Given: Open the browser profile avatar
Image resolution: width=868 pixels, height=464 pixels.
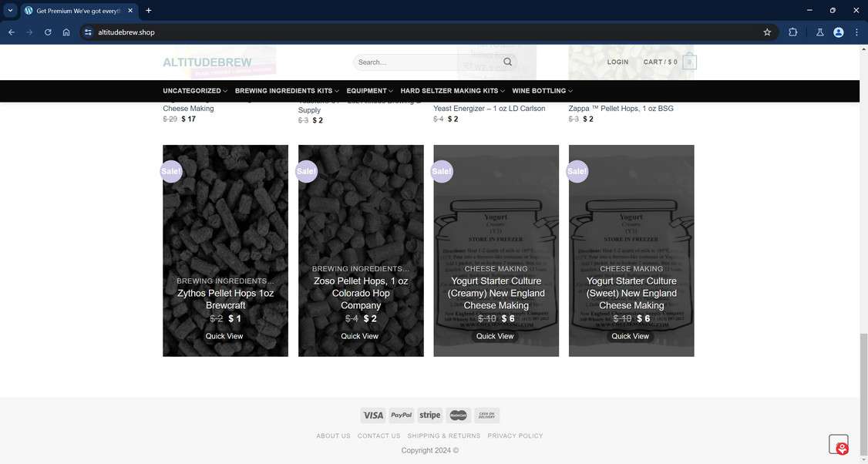Looking at the screenshot, I should click(839, 32).
